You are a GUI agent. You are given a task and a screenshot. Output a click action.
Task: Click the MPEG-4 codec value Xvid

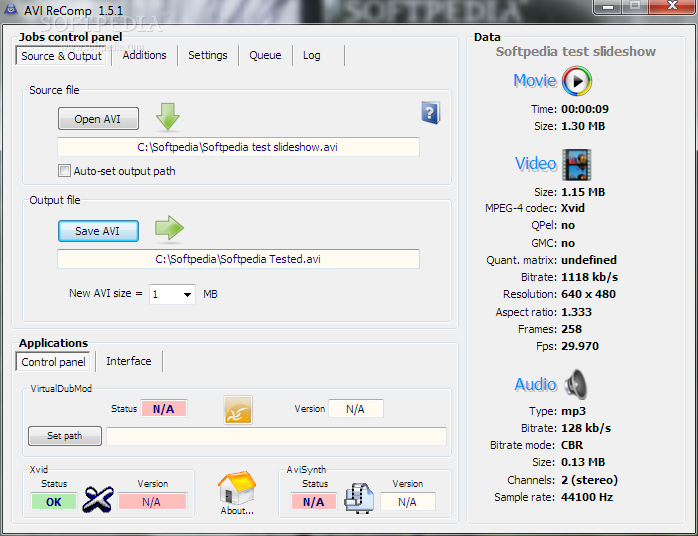tap(572, 208)
